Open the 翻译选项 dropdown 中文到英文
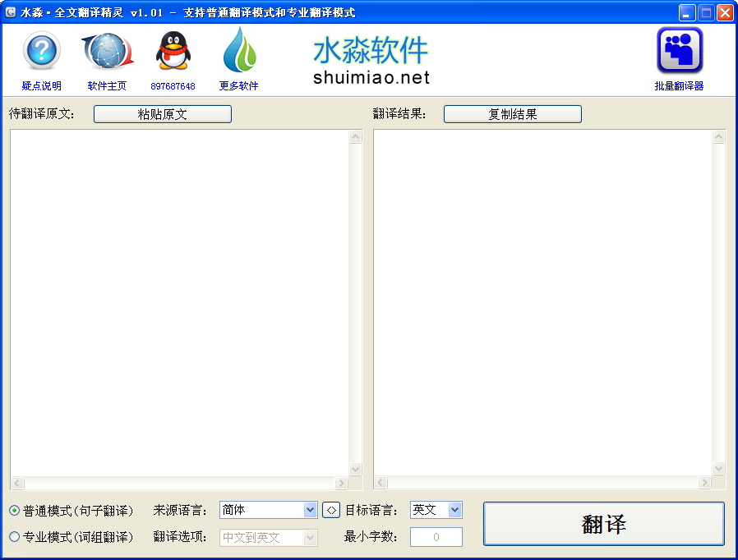 [x=268, y=538]
